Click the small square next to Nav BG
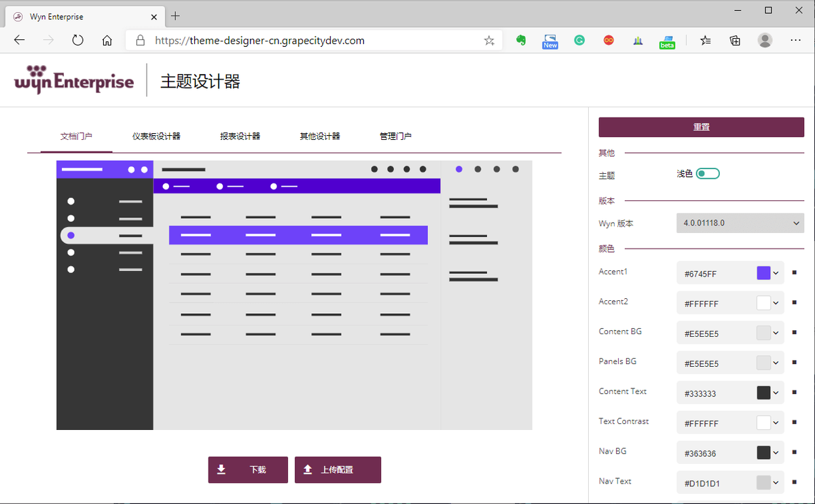Image resolution: width=815 pixels, height=504 pixels. click(795, 452)
